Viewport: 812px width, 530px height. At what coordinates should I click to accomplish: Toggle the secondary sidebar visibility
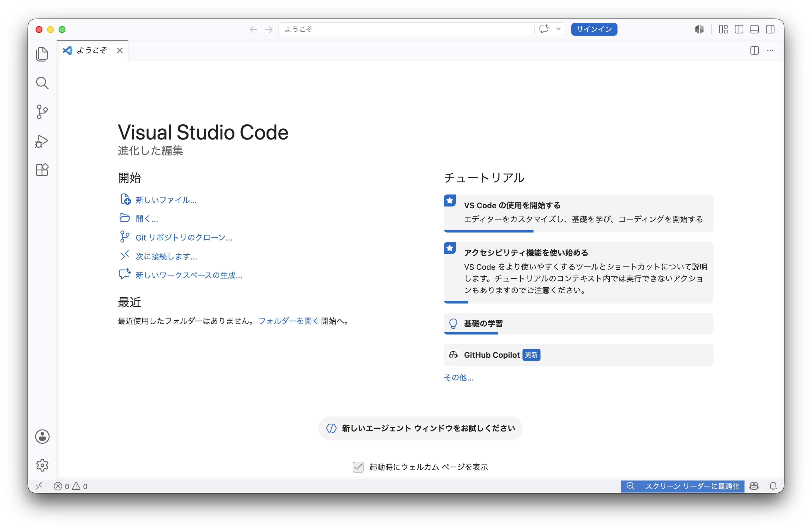[770, 29]
